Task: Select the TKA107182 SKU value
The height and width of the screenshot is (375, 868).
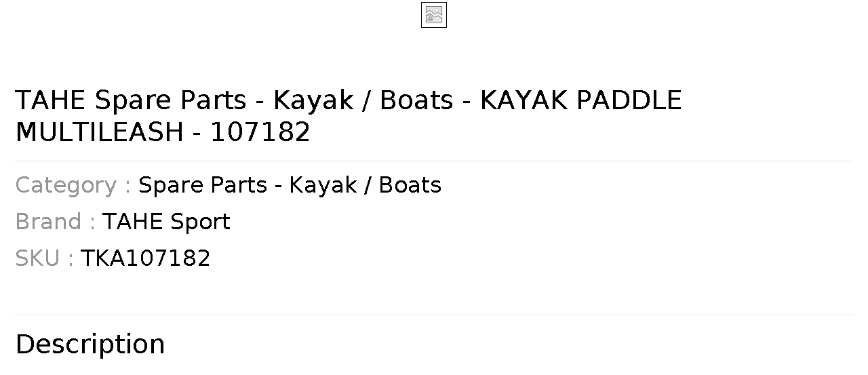Action: coord(146,258)
